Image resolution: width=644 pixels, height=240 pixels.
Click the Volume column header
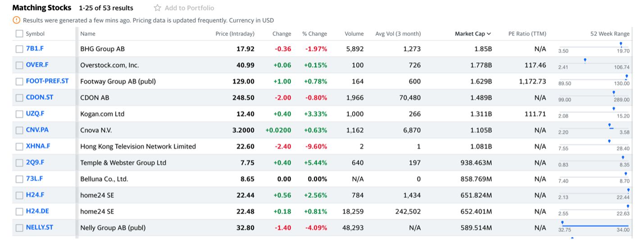(x=354, y=34)
